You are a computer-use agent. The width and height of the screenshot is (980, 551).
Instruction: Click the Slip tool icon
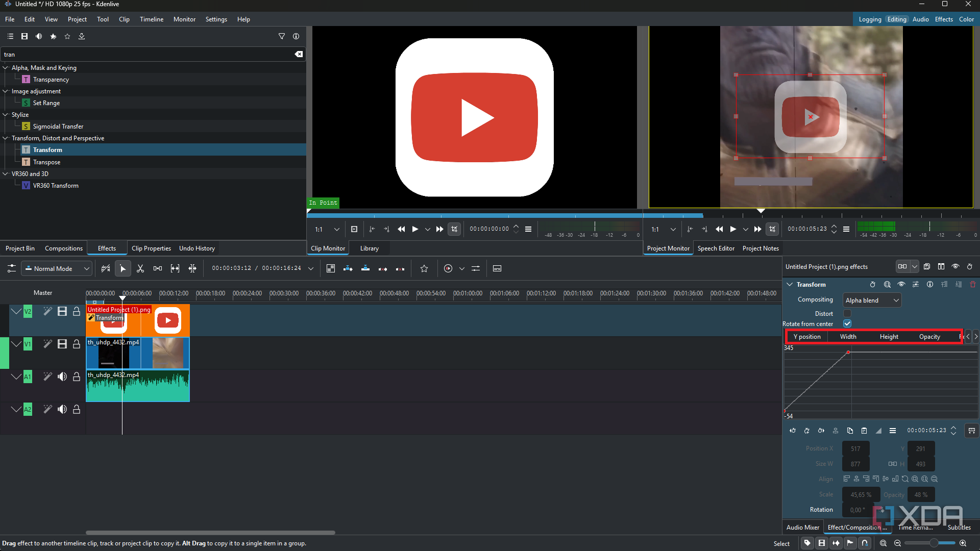point(175,269)
